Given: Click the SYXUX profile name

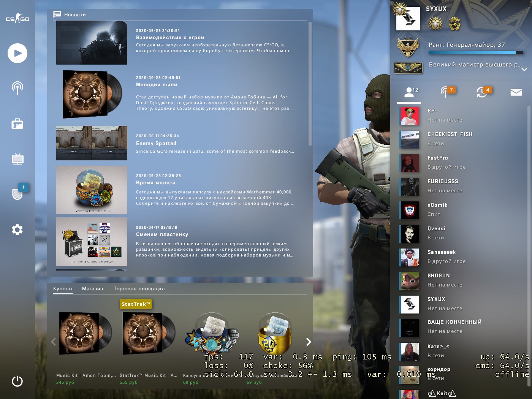Looking at the screenshot, I should click(x=436, y=9).
